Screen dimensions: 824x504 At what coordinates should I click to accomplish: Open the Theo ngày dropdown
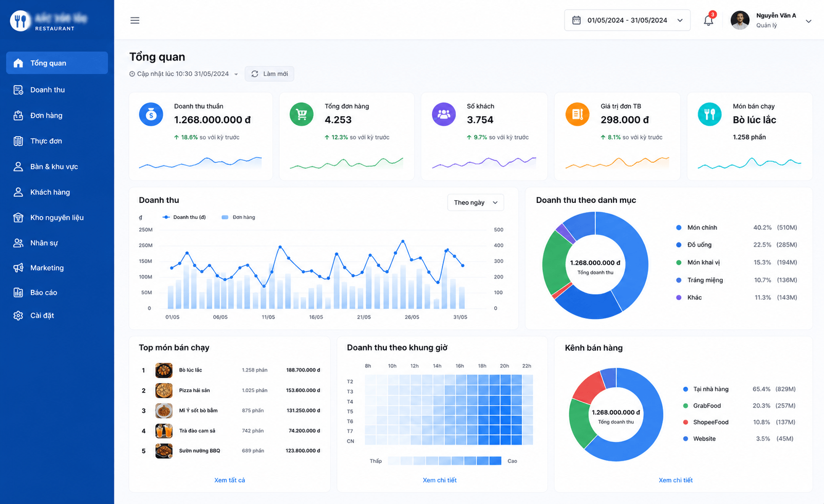476,202
